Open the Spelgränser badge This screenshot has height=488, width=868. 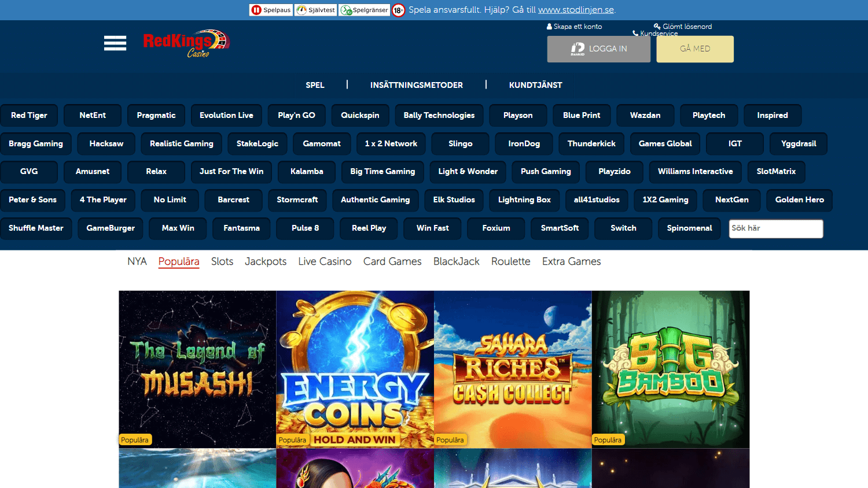pos(365,10)
